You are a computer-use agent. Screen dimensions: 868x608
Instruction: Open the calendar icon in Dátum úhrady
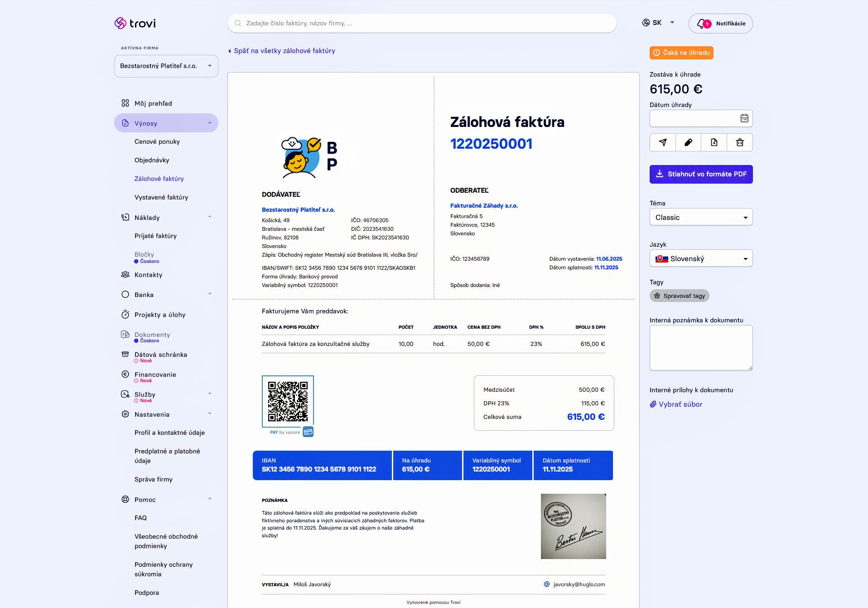pos(744,118)
